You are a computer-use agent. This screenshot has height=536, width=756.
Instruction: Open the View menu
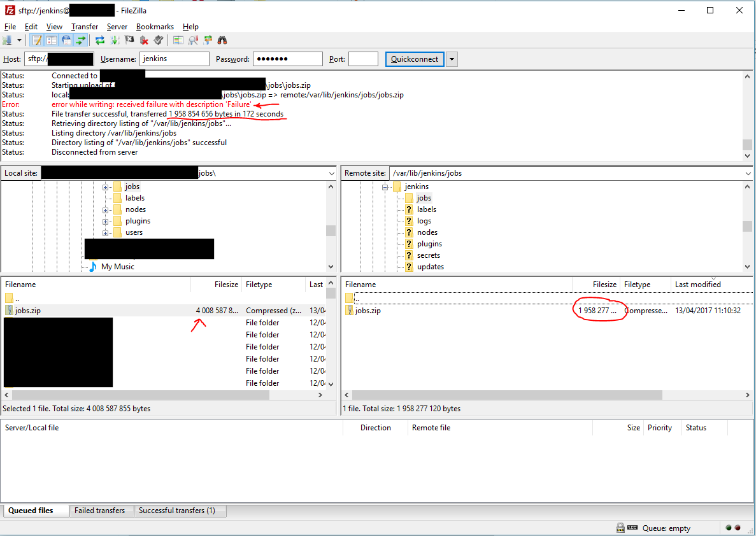pos(54,27)
